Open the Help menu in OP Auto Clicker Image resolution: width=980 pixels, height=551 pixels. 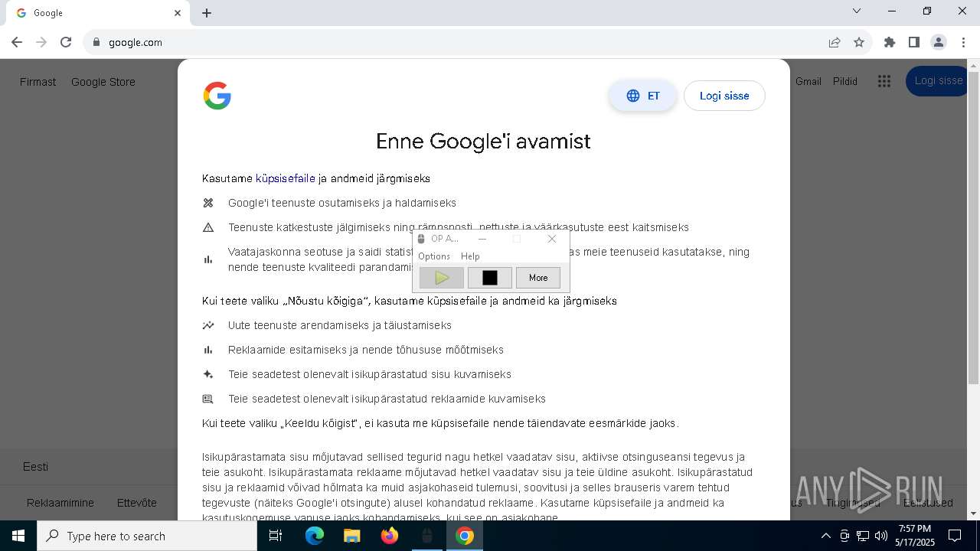(470, 256)
